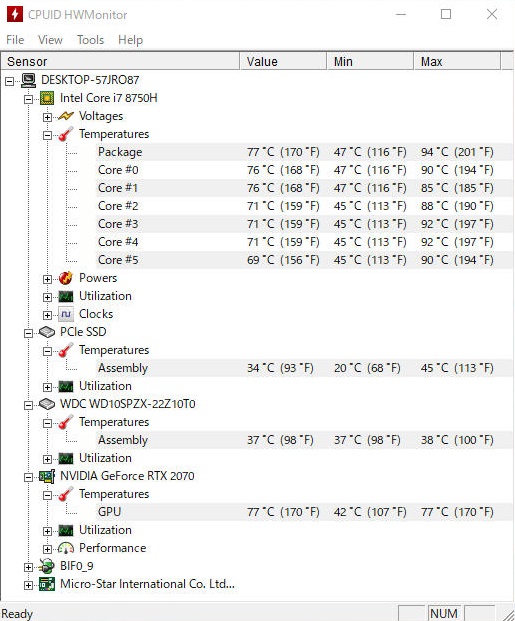The width and height of the screenshot is (515, 621).
Task: Select the Powers flame icon
Action: point(66,278)
